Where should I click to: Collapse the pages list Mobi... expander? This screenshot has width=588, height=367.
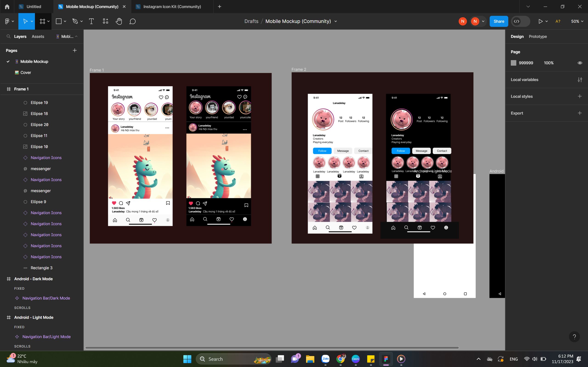click(67, 36)
